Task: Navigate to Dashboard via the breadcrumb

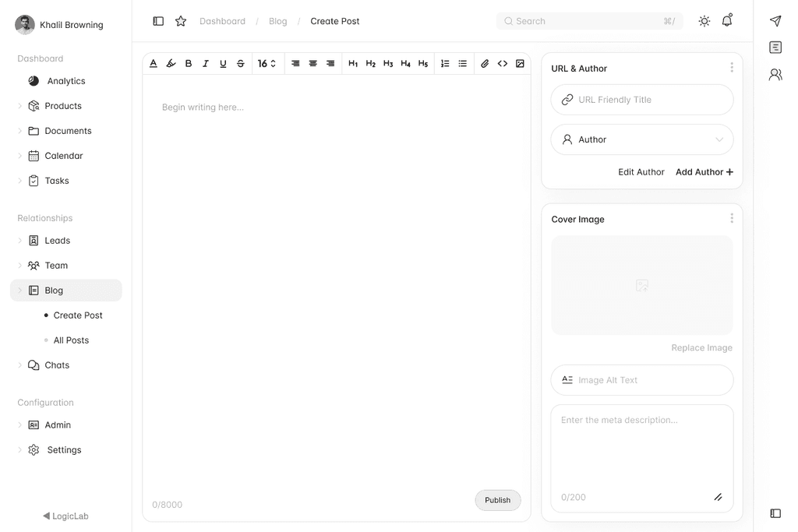Action: (x=222, y=21)
